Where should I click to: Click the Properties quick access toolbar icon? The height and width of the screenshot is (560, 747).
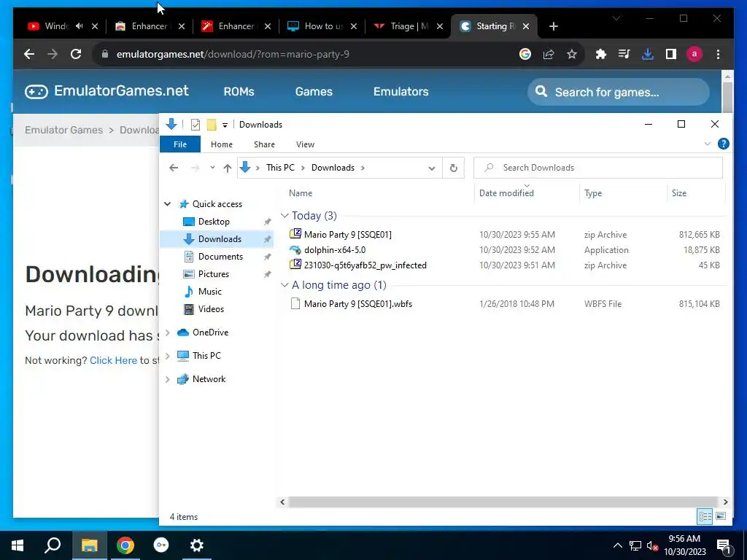point(196,125)
